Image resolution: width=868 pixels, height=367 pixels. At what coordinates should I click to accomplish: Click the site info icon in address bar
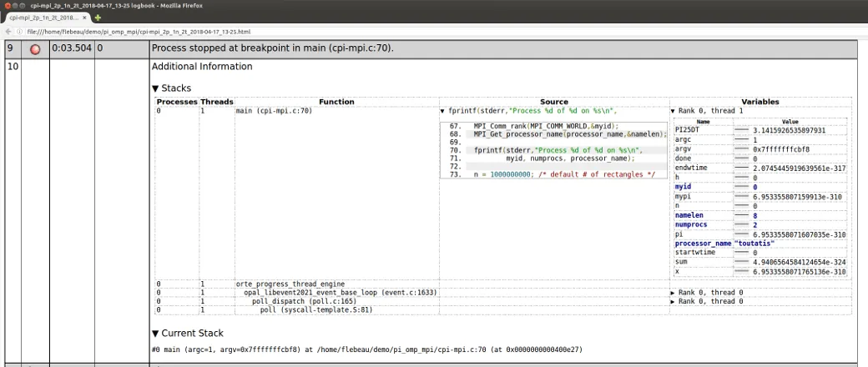tap(20, 30)
